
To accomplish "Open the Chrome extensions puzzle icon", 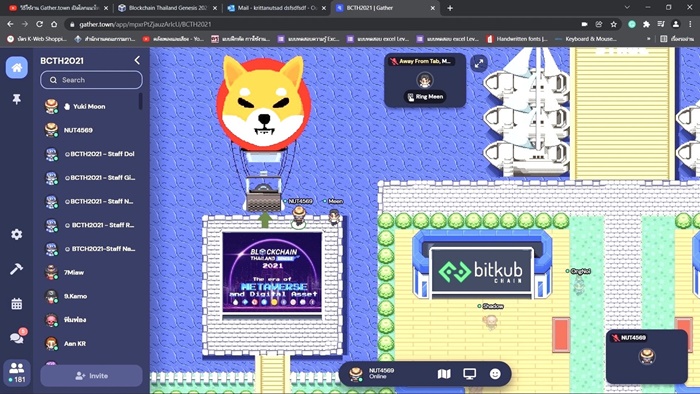I will point(646,24).
